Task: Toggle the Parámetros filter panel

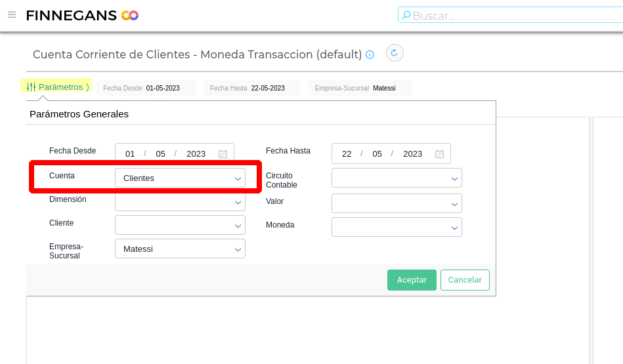Action: pyautogui.click(x=57, y=87)
